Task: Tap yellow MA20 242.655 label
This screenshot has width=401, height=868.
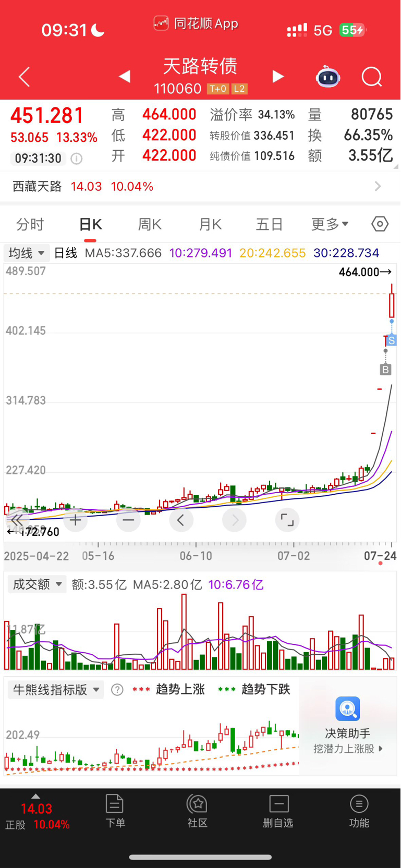Action: [x=273, y=253]
